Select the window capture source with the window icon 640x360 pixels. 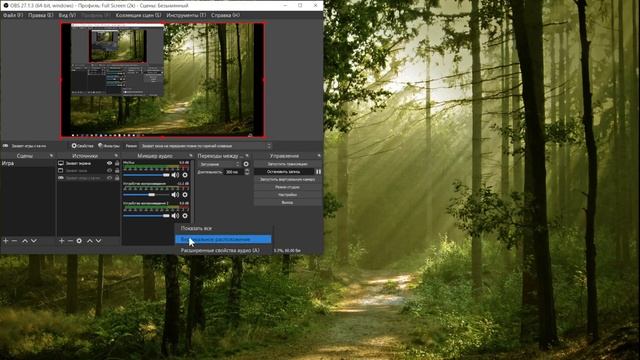(61, 171)
